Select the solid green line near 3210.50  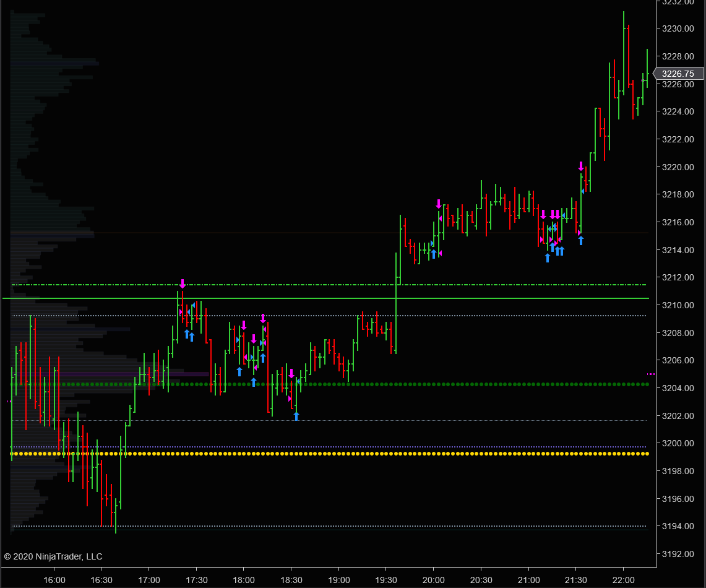click(x=325, y=298)
